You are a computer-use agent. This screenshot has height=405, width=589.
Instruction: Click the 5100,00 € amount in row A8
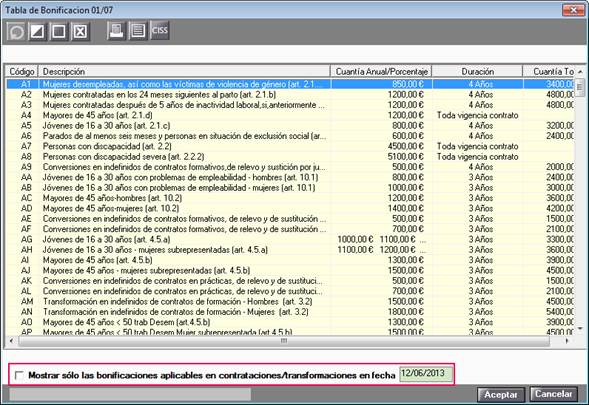tap(405, 157)
